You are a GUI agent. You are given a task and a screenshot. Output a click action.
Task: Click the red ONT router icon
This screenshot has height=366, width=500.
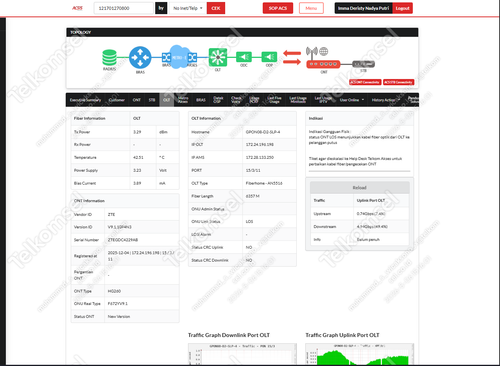point(323,64)
